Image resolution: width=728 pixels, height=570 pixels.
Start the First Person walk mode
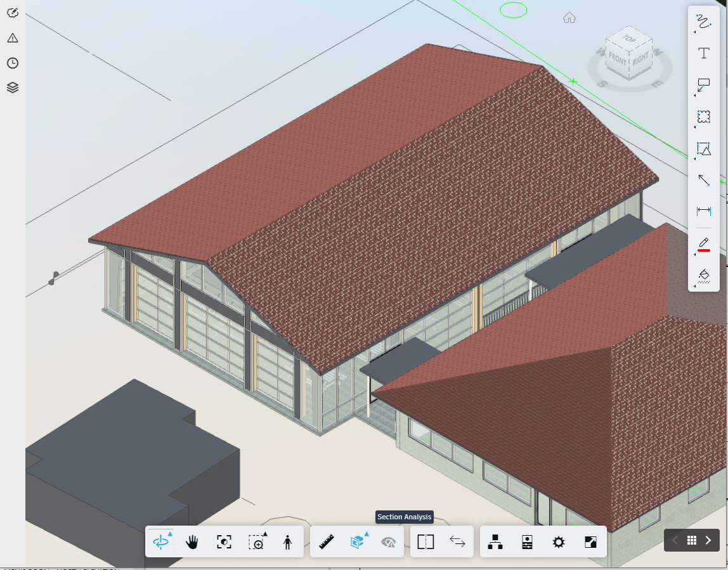[287, 542]
